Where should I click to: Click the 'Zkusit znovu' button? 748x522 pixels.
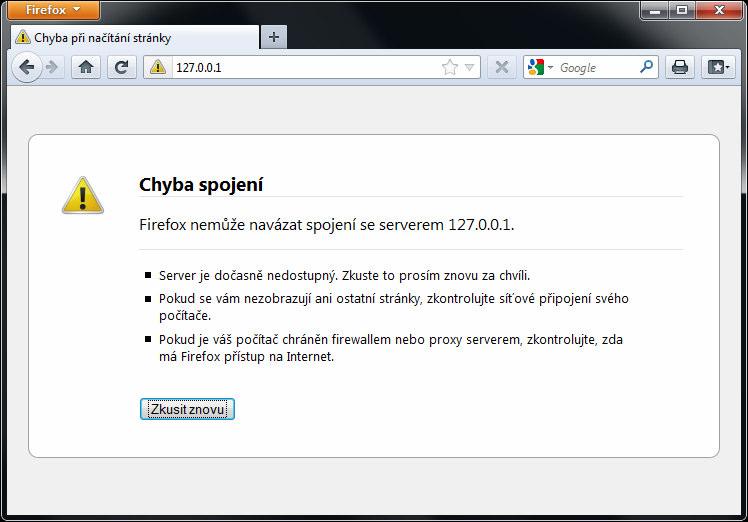click(x=187, y=409)
